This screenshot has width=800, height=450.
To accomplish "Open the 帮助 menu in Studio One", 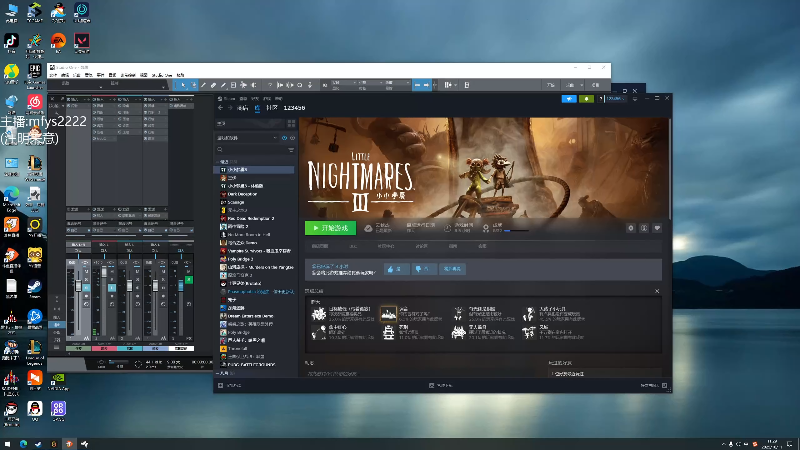I will (x=180, y=75).
